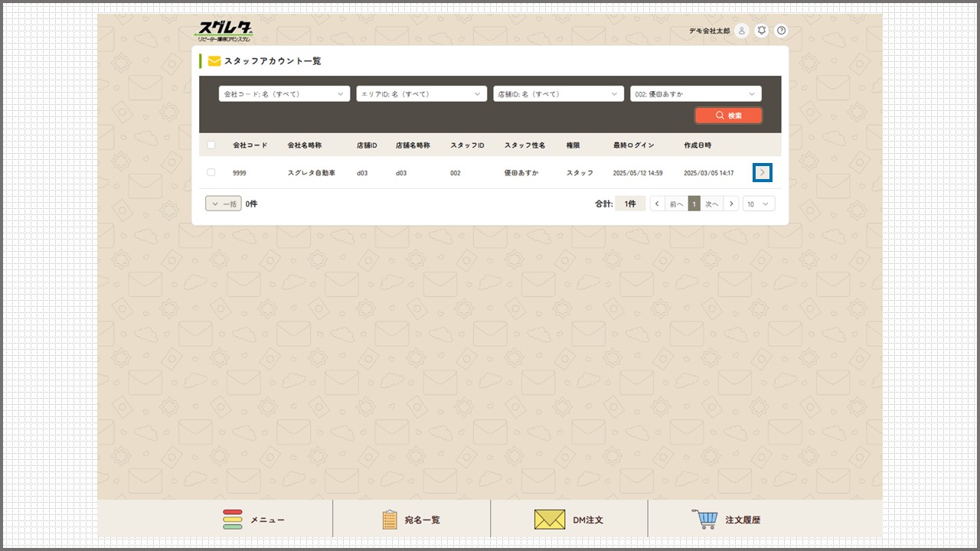
Task: Click the スタッフID column header
Action: point(467,145)
